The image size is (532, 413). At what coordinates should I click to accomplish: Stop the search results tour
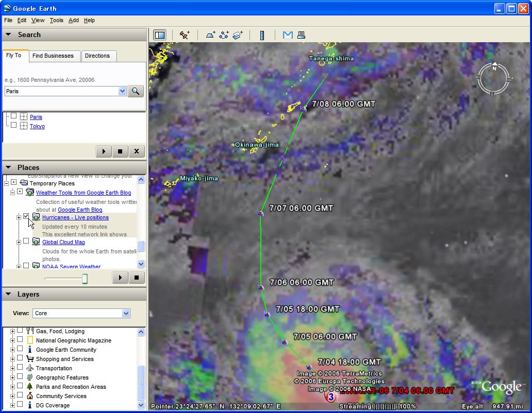[x=120, y=151]
